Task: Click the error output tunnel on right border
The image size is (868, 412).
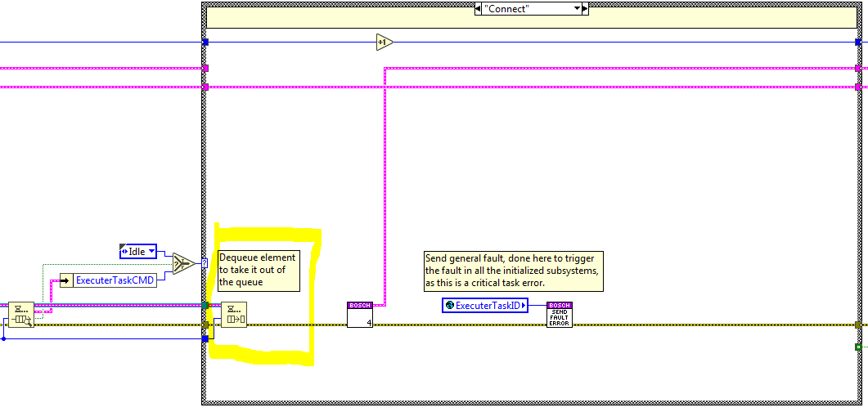Action: 858,325
